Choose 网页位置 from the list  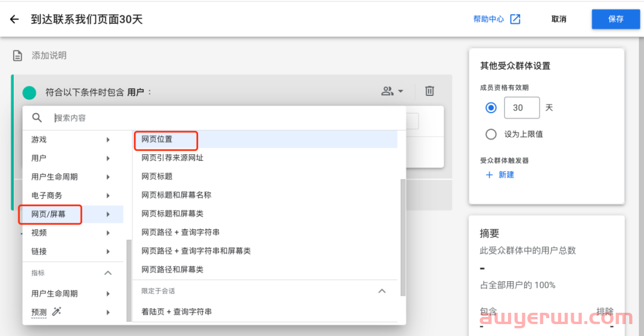pos(157,139)
